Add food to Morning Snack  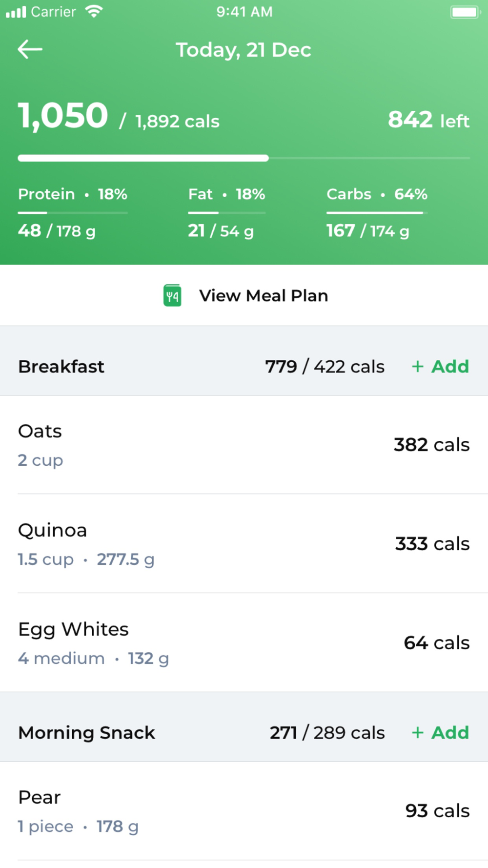440,733
